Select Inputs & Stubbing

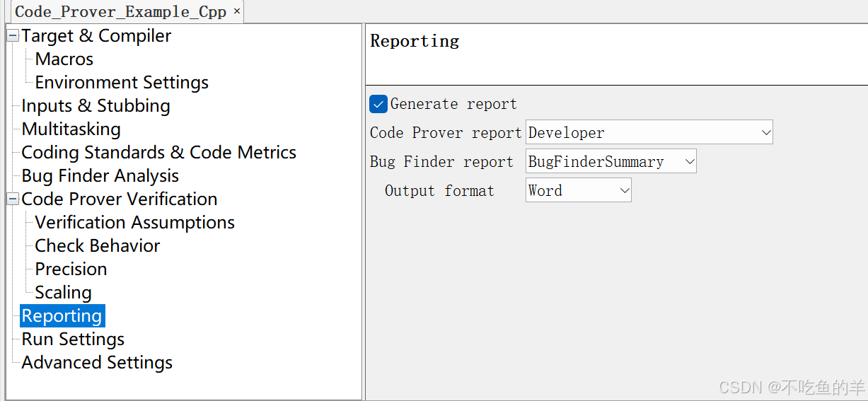pos(96,106)
